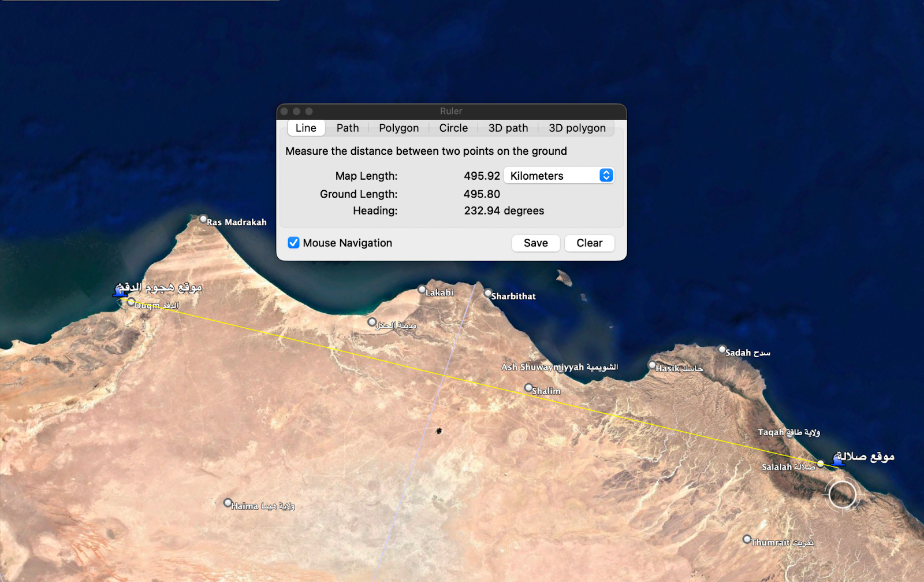Viewport: 924px width, 582px height.
Task: Open the Circle measurement tab
Action: [453, 128]
